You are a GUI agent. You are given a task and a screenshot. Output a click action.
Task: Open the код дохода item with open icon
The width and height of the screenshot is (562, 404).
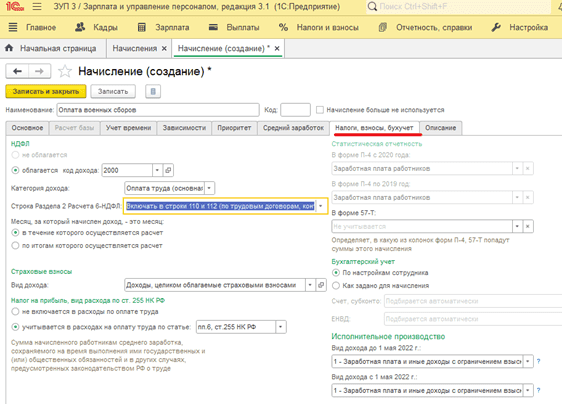pos(168,170)
